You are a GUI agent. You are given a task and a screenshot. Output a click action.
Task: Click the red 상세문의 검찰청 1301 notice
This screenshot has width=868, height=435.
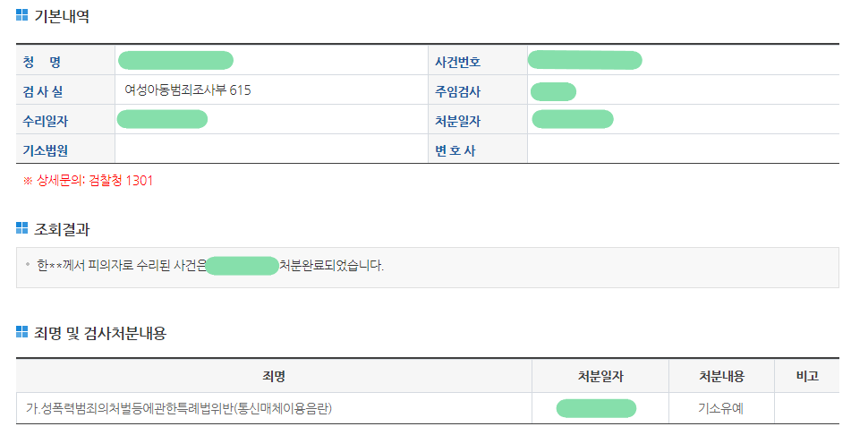pos(89,181)
